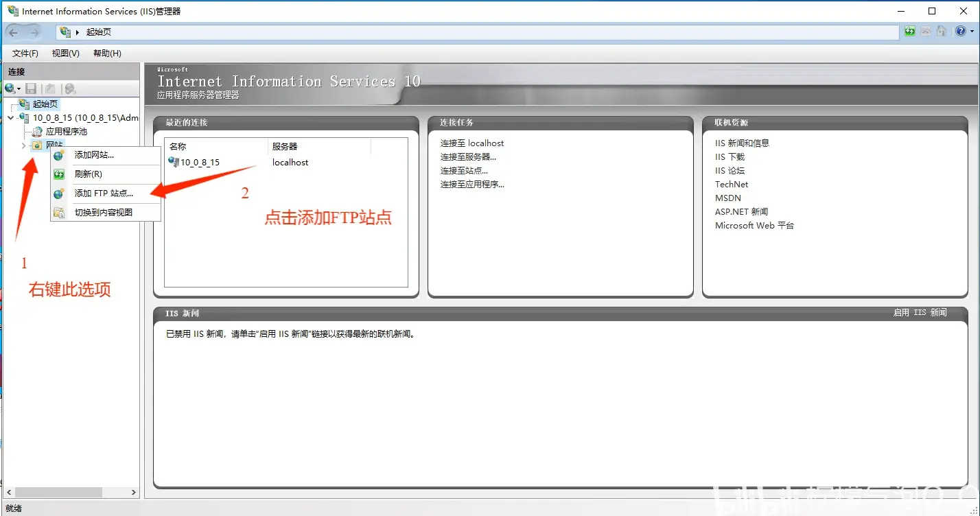Click the Home house icon in toolbar
This screenshot has width=980, height=516.
coord(942,32)
